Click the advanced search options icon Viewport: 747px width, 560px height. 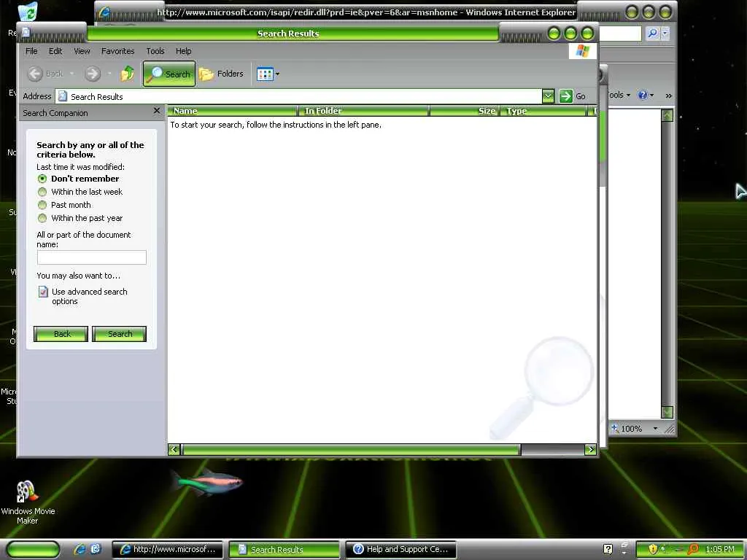coord(43,292)
